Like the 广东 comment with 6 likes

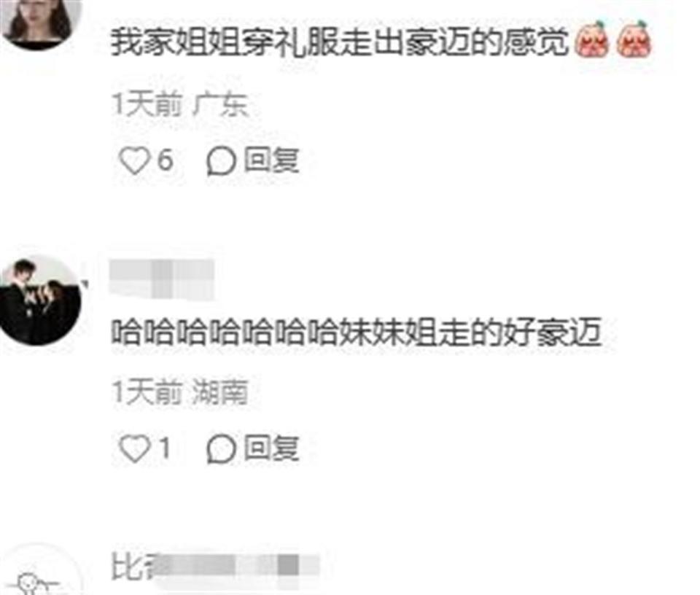point(134,160)
